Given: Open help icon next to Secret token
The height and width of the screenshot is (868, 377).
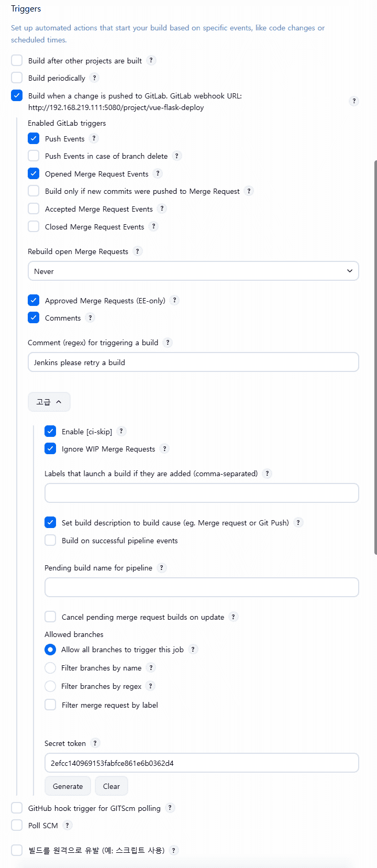Looking at the screenshot, I should [x=95, y=743].
